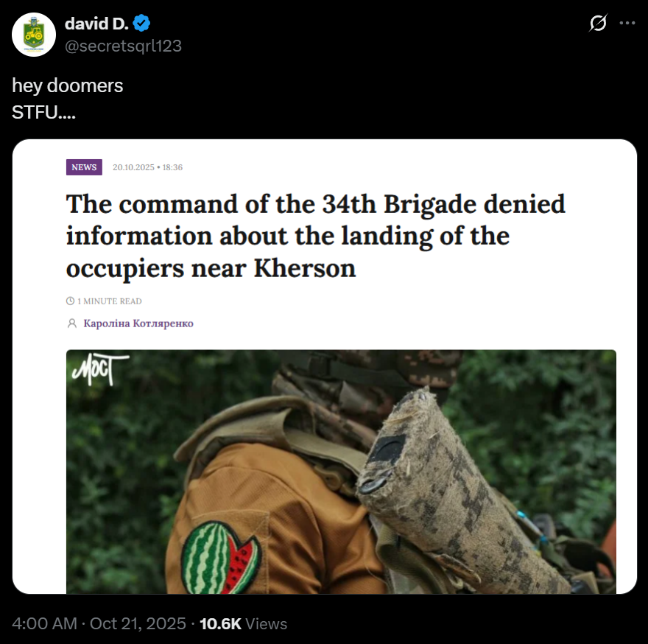
Task: Open the Grok slashed-circle icon
Action: point(598,23)
